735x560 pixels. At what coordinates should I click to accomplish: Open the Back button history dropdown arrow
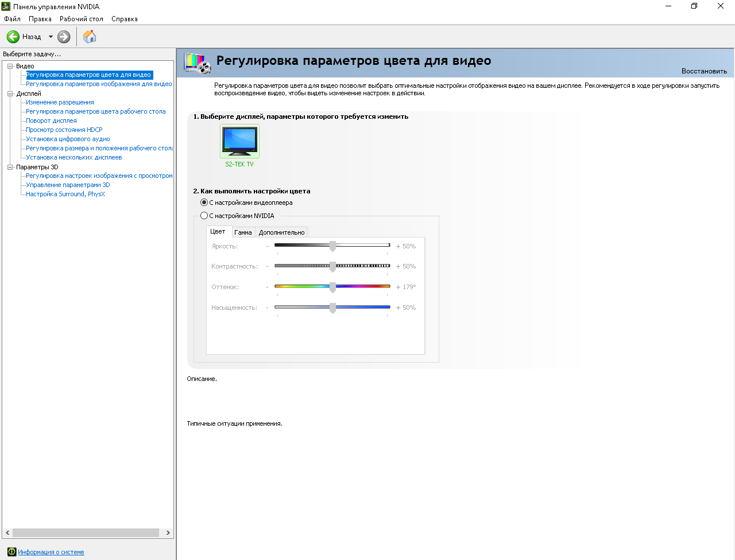51,37
